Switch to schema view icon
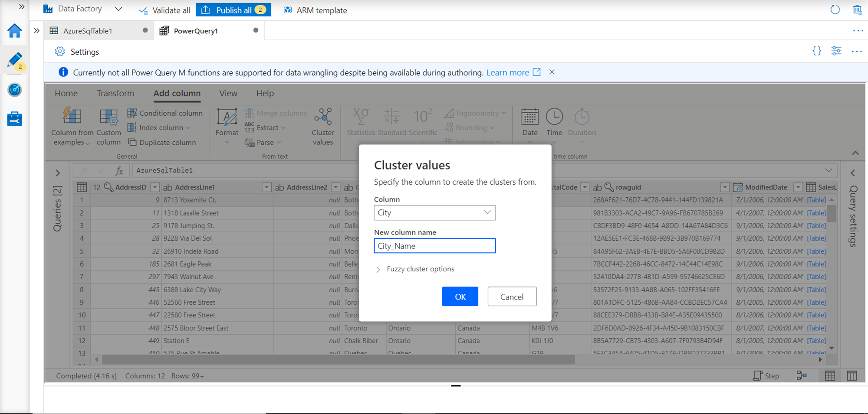Image resolution: width=868 pixels, height=414 pixels. pos(852,376)
